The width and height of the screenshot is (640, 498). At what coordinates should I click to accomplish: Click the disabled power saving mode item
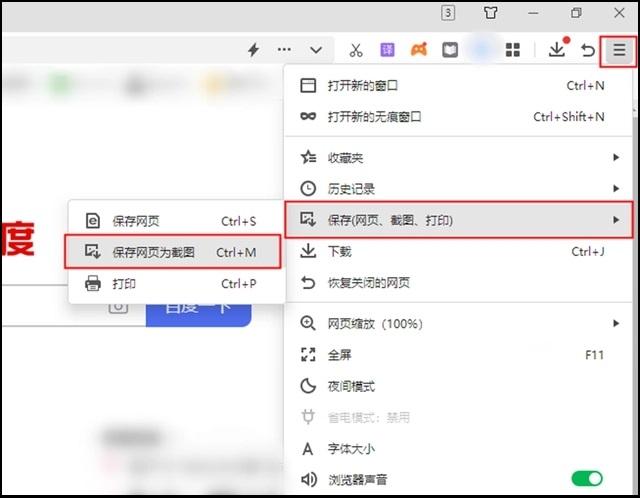458,417
